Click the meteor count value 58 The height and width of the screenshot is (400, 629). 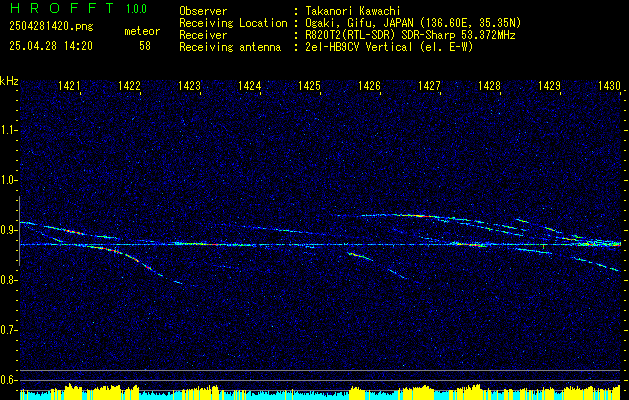click(145, 46)
